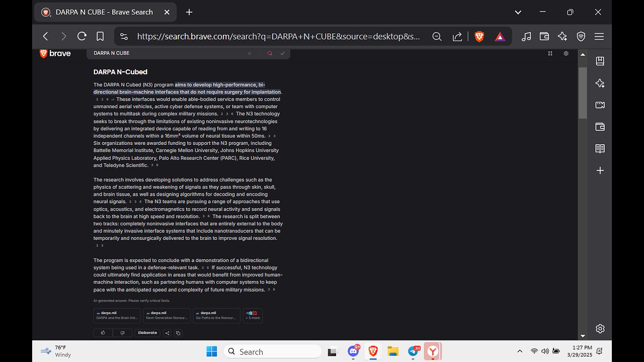
Task: Click the address bar URL field
Action: pyautogui.click(x=278, y=36)
